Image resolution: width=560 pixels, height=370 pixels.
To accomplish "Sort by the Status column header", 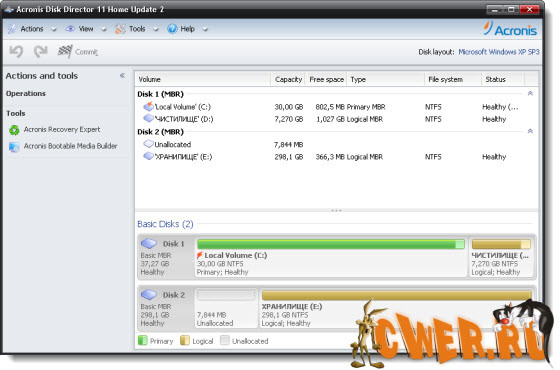I will [x=503, y=79].
